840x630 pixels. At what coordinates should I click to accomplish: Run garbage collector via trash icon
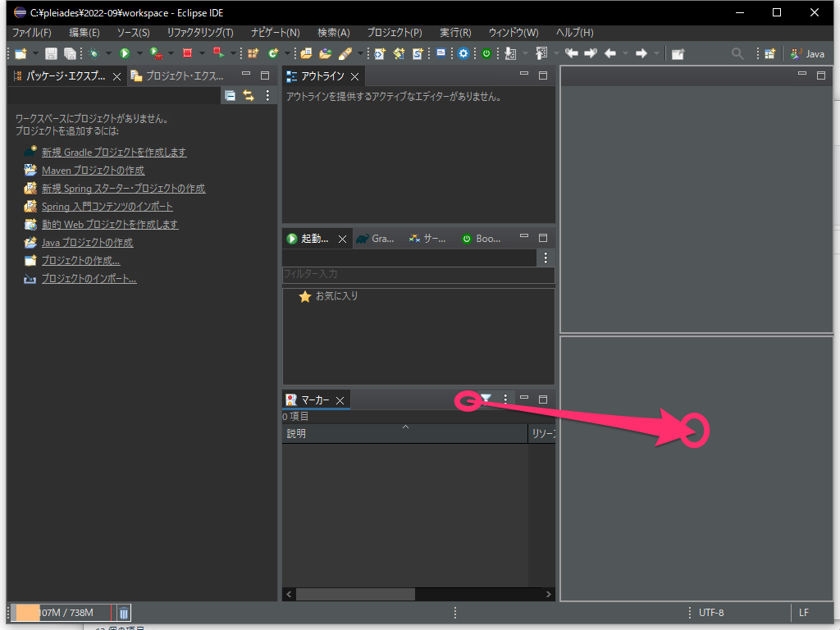pyautogui.click(x=123, y=613)
